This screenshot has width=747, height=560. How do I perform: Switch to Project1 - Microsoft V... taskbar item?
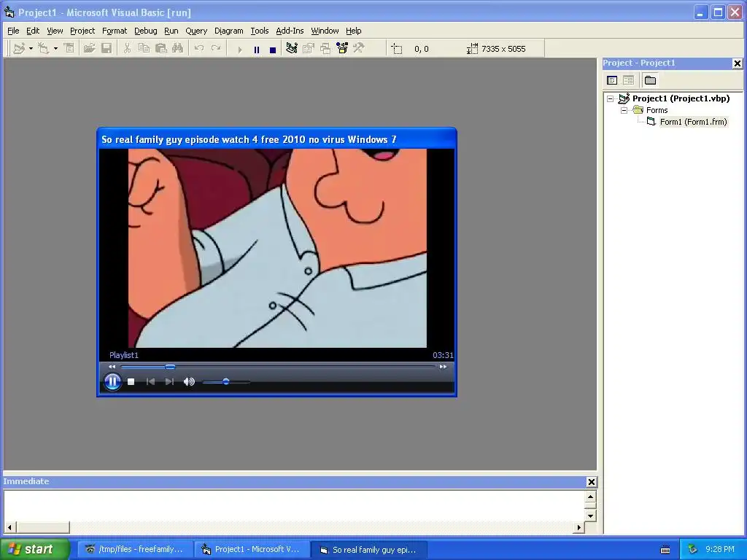tap(252, 550)
